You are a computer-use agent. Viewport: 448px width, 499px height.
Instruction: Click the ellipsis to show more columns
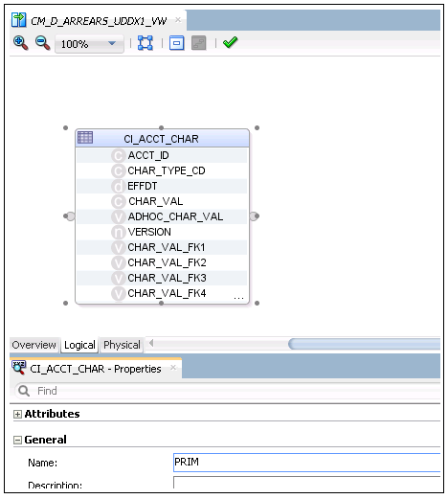point(238,298)
